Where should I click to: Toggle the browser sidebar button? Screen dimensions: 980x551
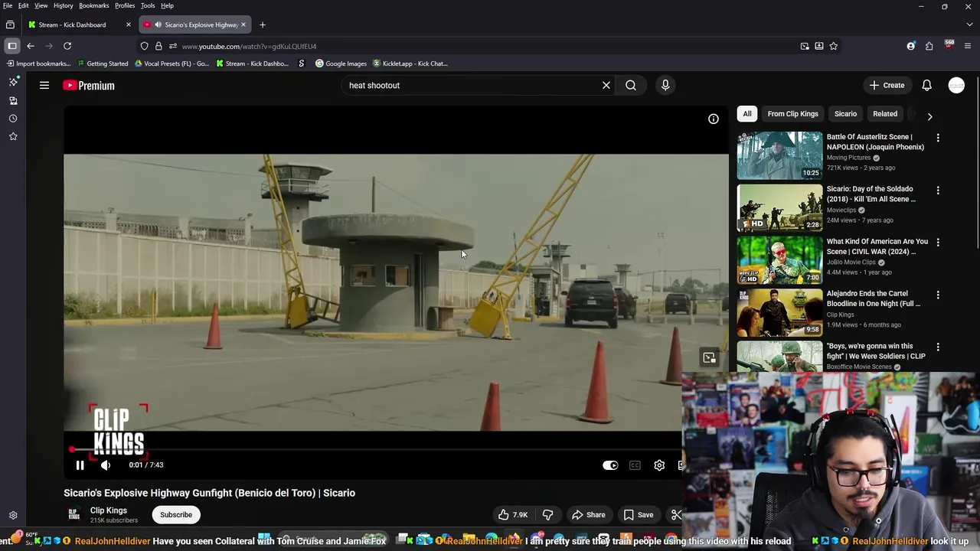pyautogui.click(x=12, y=46)
